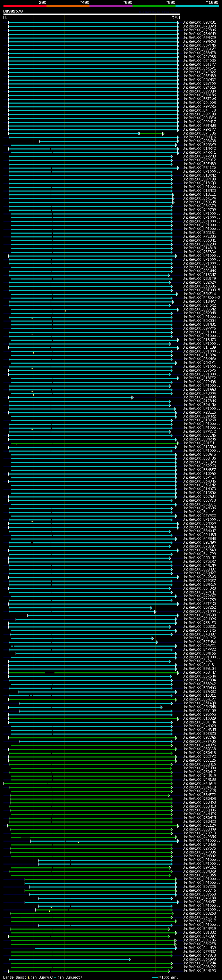The width and height of the screenshot is (222, 980).
Task: Open hit UniRef100_P30186
Action: (199, 95)
